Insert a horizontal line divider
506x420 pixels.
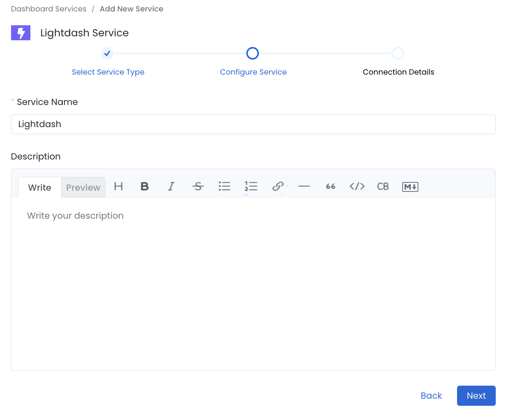304,186
